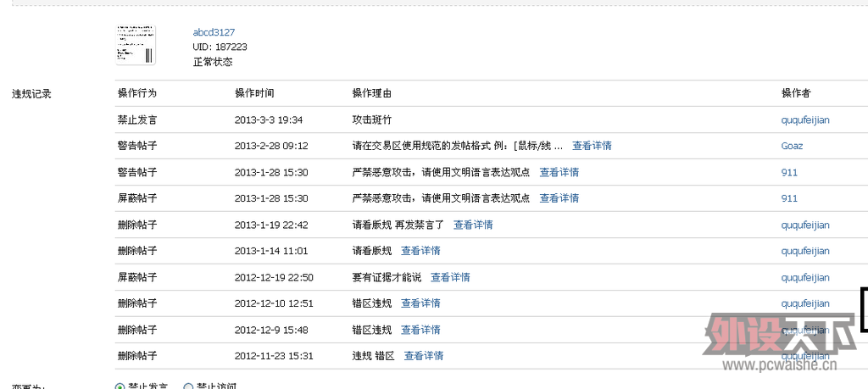The height and width of the screenshot is (389, 868).
Task: Click the date 2013-1-14 11:01
Action: tap(271, 251)
